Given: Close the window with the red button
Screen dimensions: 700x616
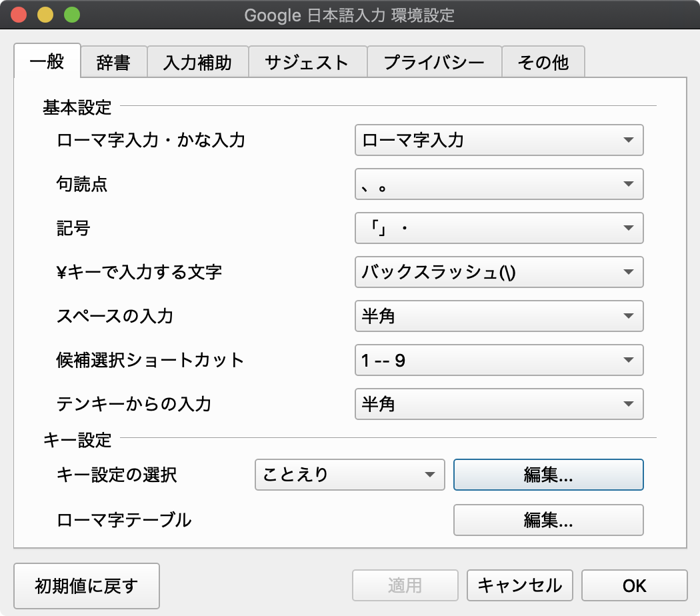Looking at the screenshot, I should click(x=19, y=15).
